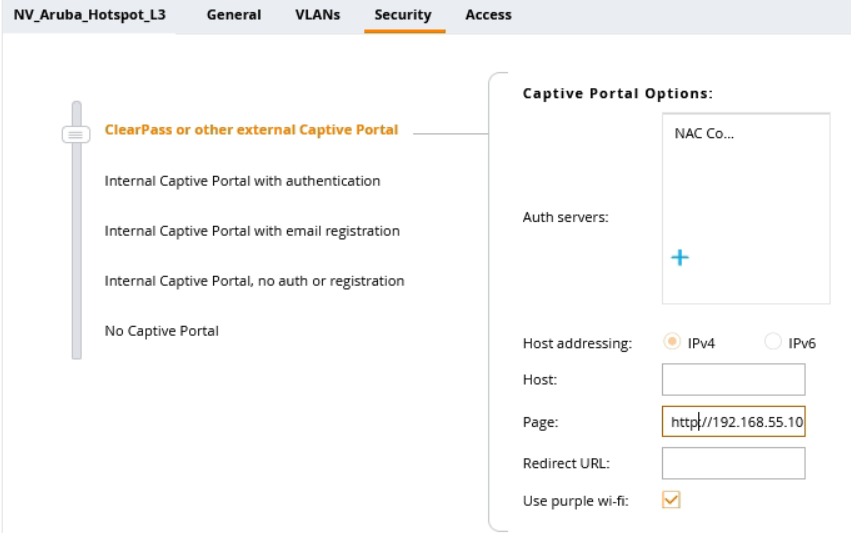Viewport: 851px width, 533px height.
Task: Choose ClearPass or other external Captive Portal
Action: tap(251, 130)
